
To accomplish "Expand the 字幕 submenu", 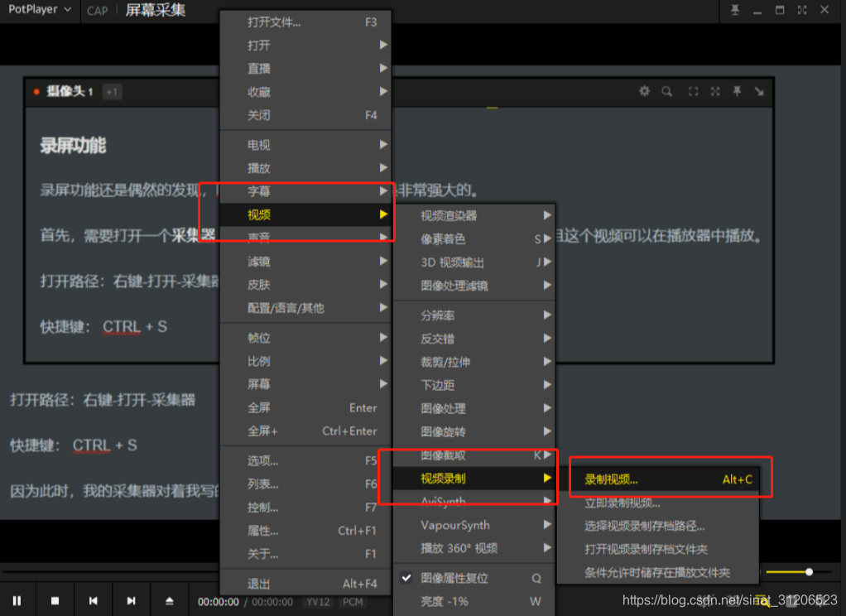I will tap(305, 191).
